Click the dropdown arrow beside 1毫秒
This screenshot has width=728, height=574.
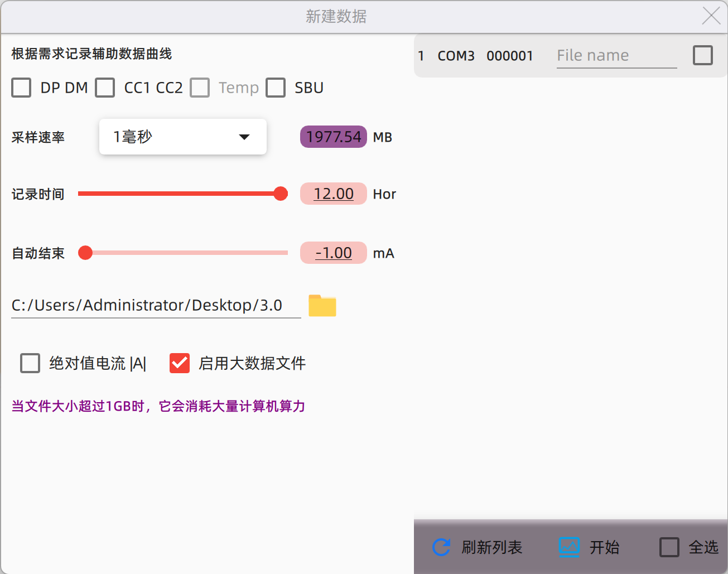point(244,137)
